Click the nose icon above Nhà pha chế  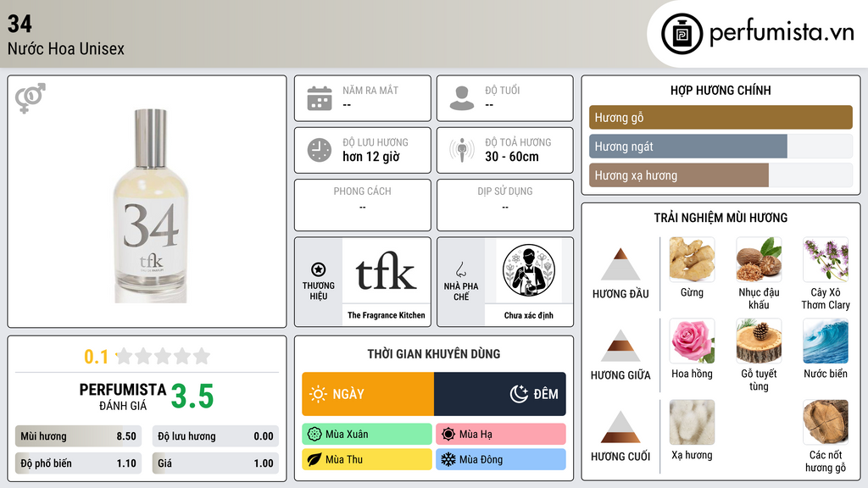(x=460, y=269)
